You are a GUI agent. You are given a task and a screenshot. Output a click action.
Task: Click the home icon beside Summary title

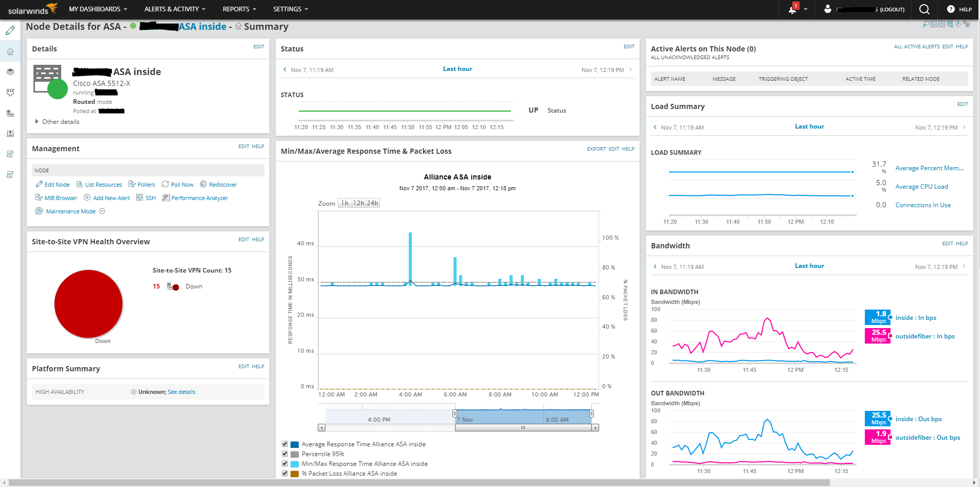click(x=239, y=26)
